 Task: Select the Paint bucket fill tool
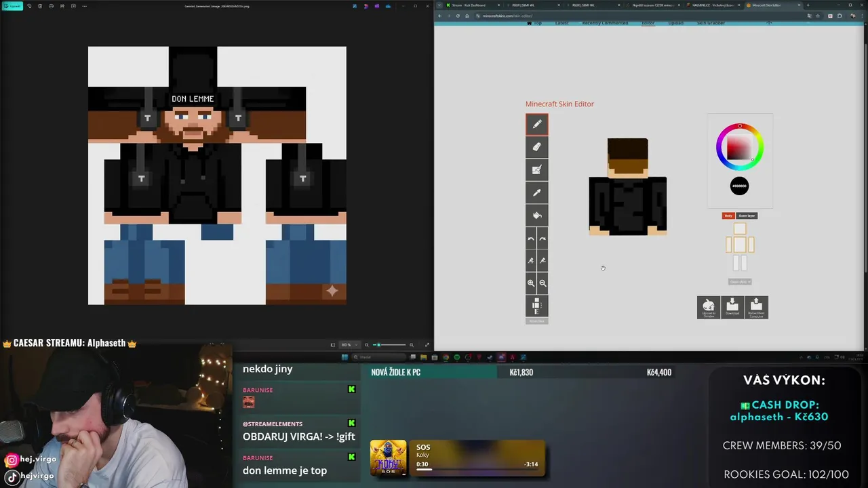[536, 216]
